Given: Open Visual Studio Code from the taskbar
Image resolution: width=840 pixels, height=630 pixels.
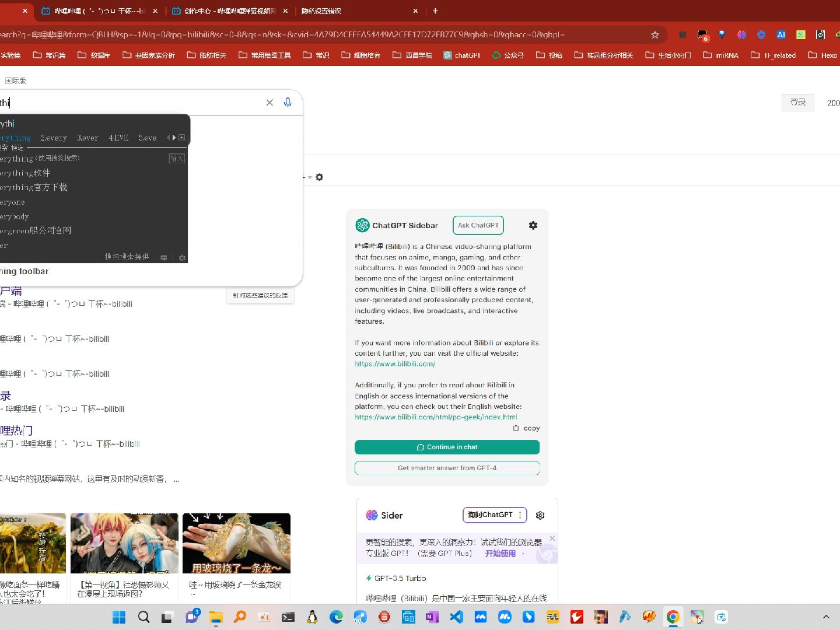Looking at the screenshot, I should [456, 617].
